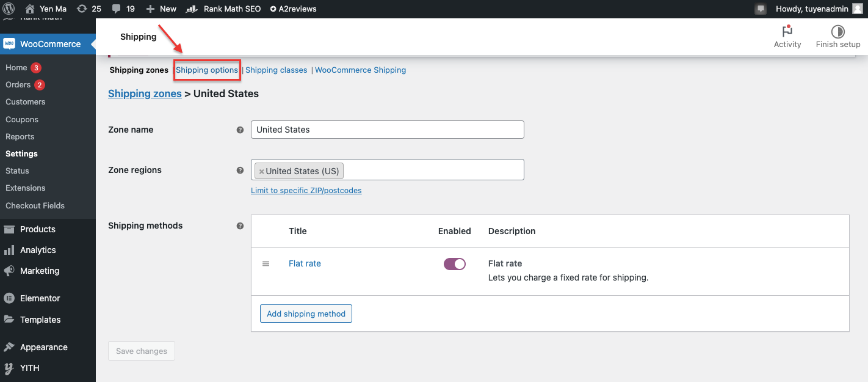Click the Add shipping method button
This screenshot has width=868, height=382.
(x=306, y=314)
